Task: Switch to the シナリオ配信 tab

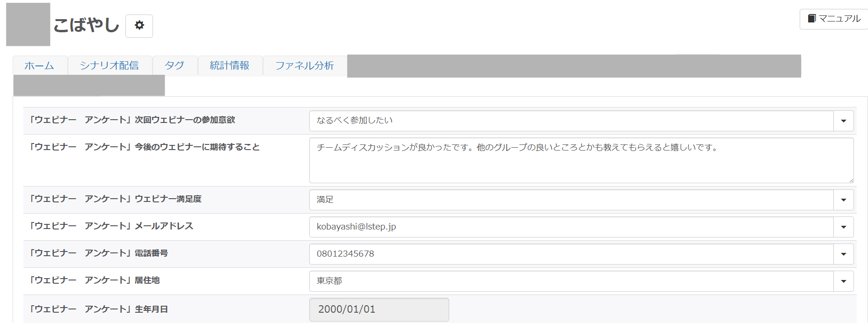Action: 109,65
